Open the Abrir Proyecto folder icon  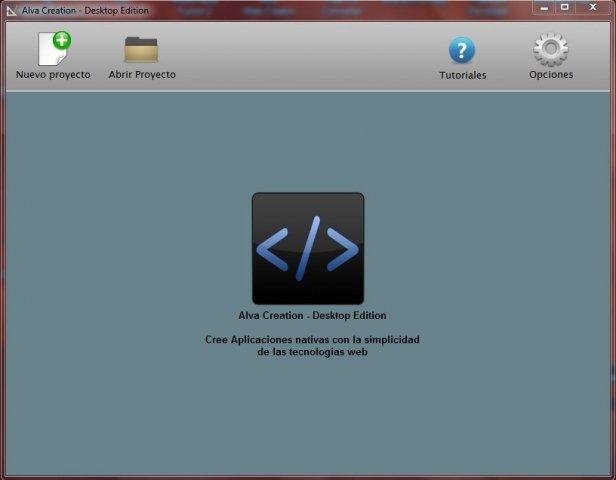pyautogui.click(x=141, y=49)
